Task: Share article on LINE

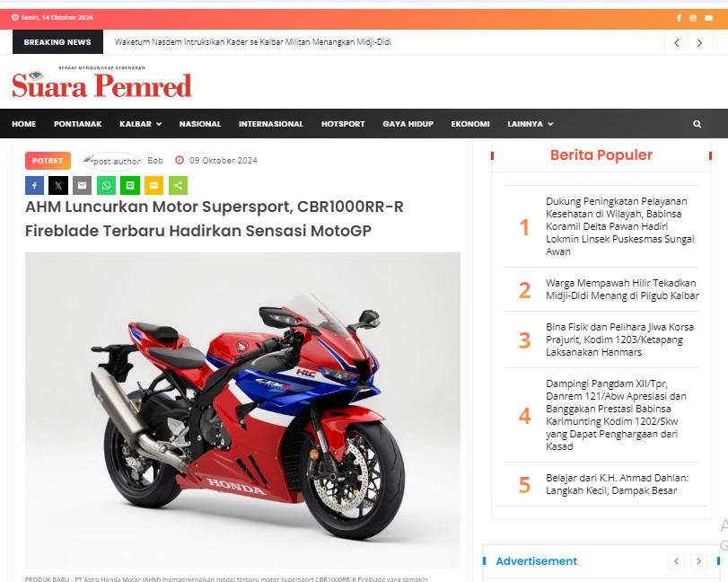Action: (x=130, y=186)
